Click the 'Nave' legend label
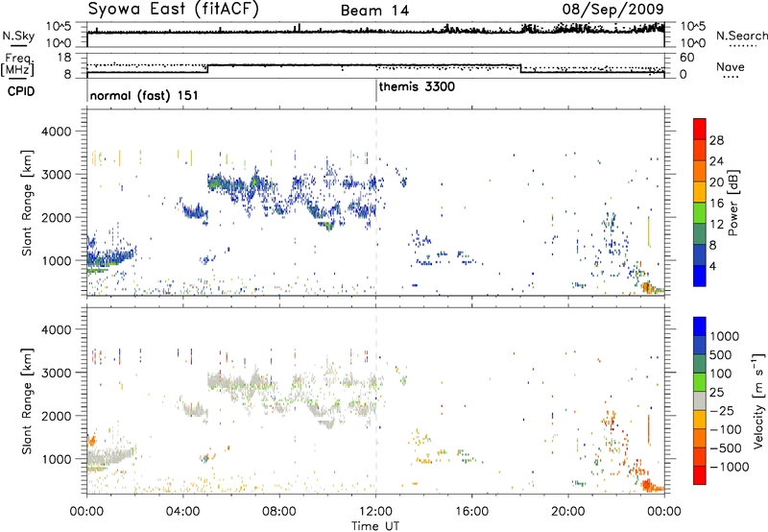 (731, 67)
